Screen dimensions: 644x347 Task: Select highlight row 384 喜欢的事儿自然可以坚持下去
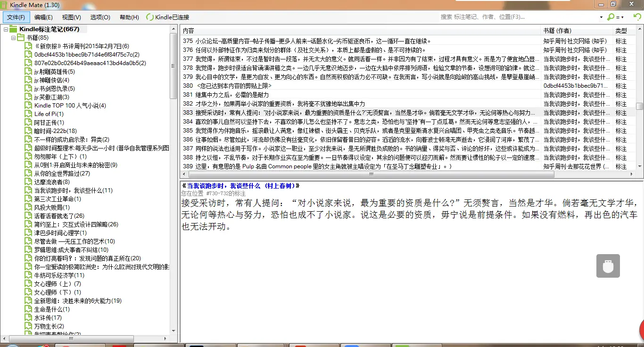coord(408,122)
